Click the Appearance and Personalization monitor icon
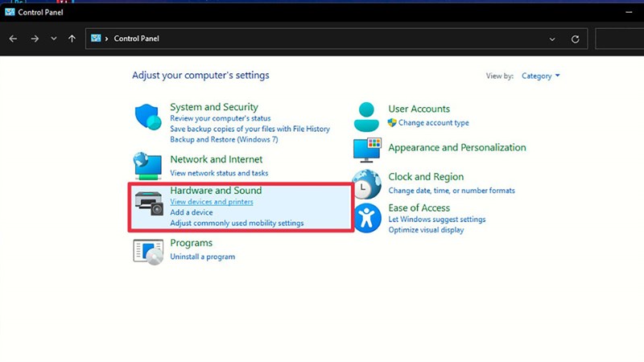 (367, 150)
